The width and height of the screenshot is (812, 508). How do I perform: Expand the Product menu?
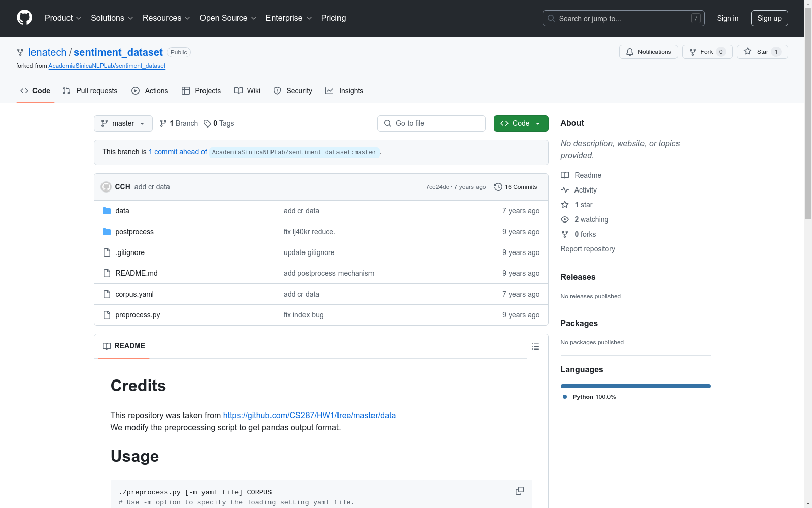[x=63, y=18]
